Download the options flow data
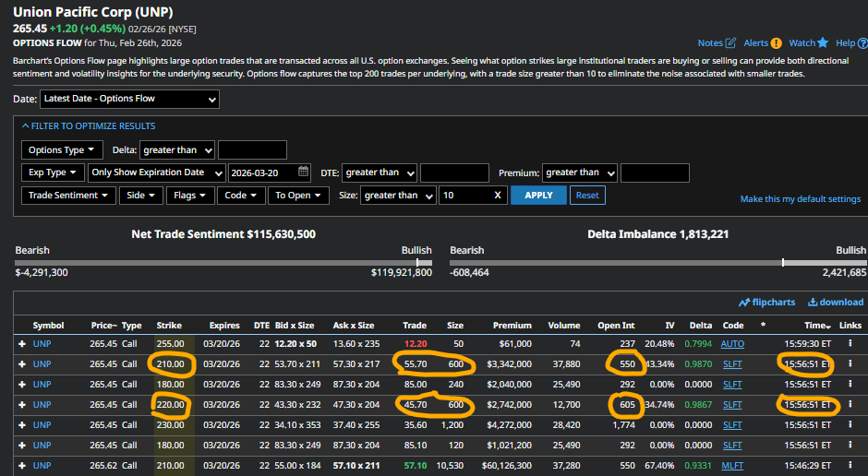Image resolution: width=868 pixels, height=476 pixels. (836, 302)
